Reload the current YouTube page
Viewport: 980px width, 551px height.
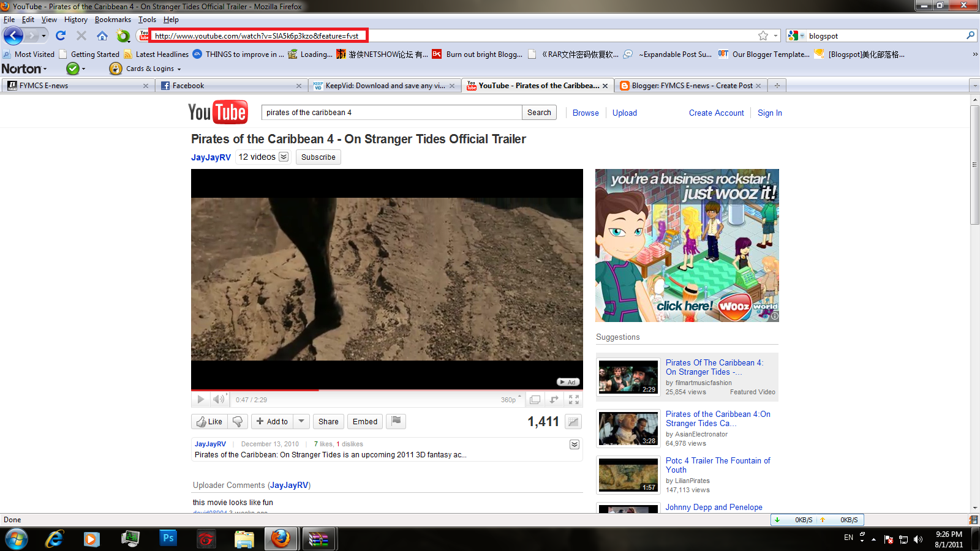click(x=61, y=36)
